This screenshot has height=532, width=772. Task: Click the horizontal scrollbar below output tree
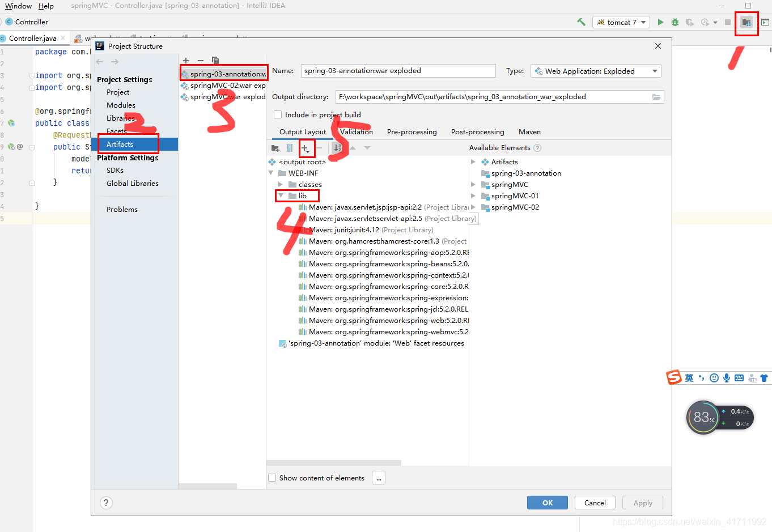[x=334, y=463]
